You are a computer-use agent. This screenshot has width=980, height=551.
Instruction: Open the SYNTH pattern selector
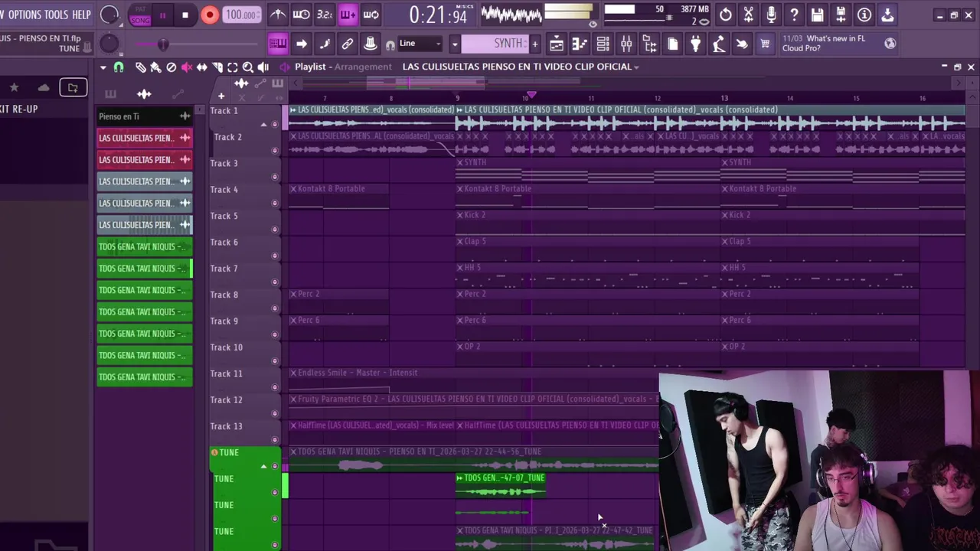tap(495, 44)
